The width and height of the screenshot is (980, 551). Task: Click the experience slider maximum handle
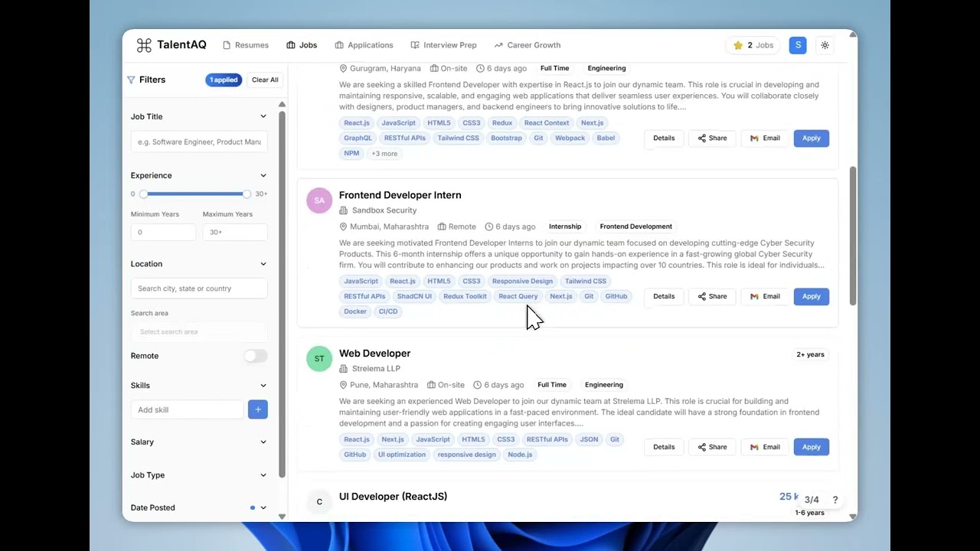click(247, 194)
